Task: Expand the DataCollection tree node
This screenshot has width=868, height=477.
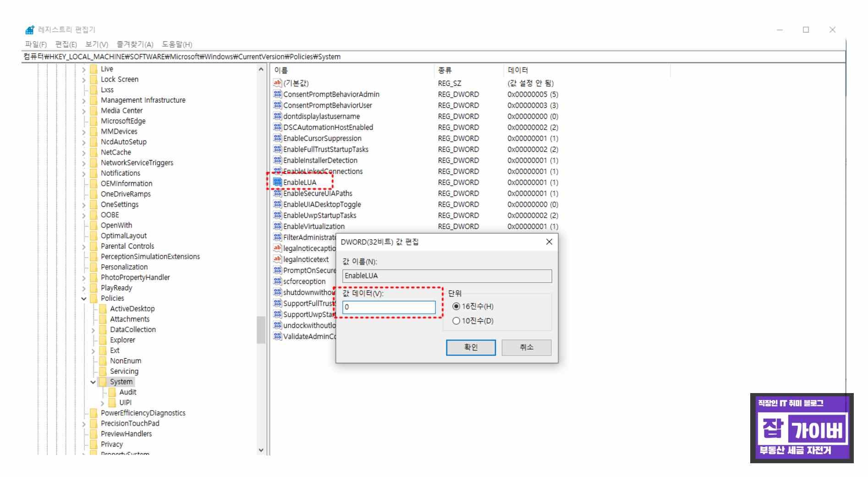Action: (93, 330)
